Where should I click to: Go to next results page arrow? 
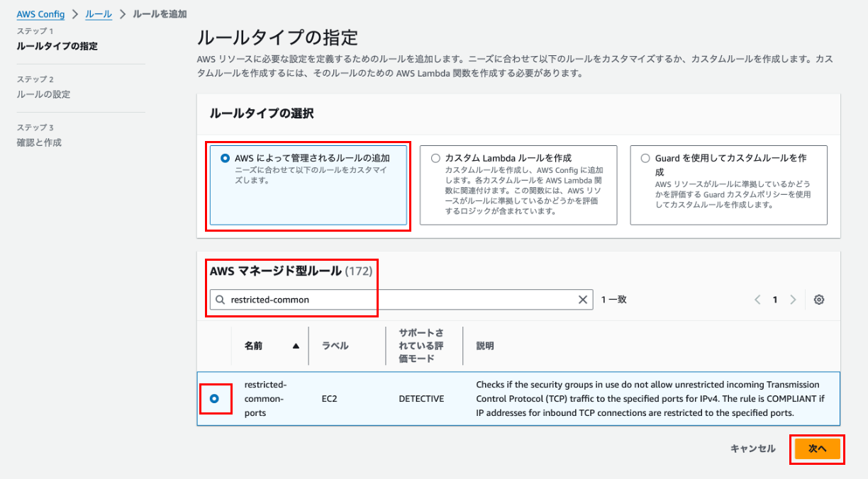793,300
